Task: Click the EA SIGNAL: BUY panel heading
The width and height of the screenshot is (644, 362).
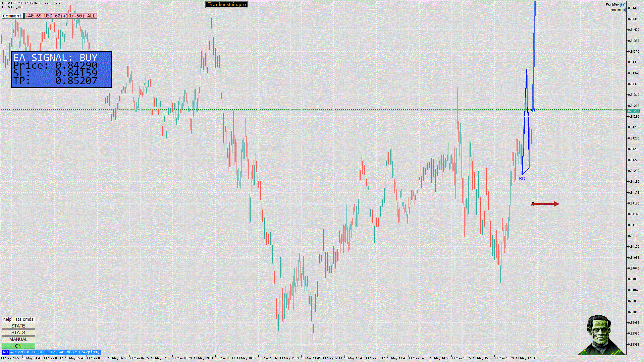Action: (55, 57)
